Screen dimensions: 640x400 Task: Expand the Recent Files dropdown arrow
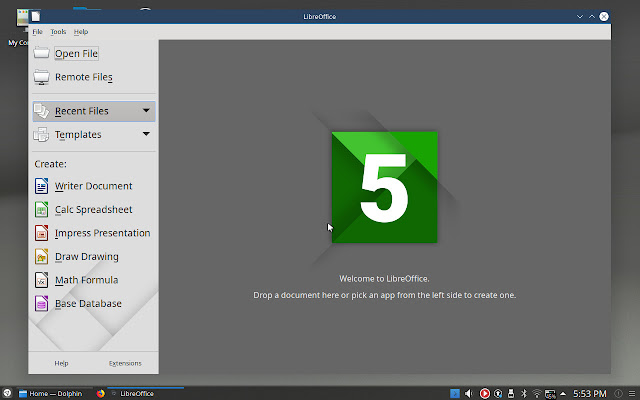point(146,111)
